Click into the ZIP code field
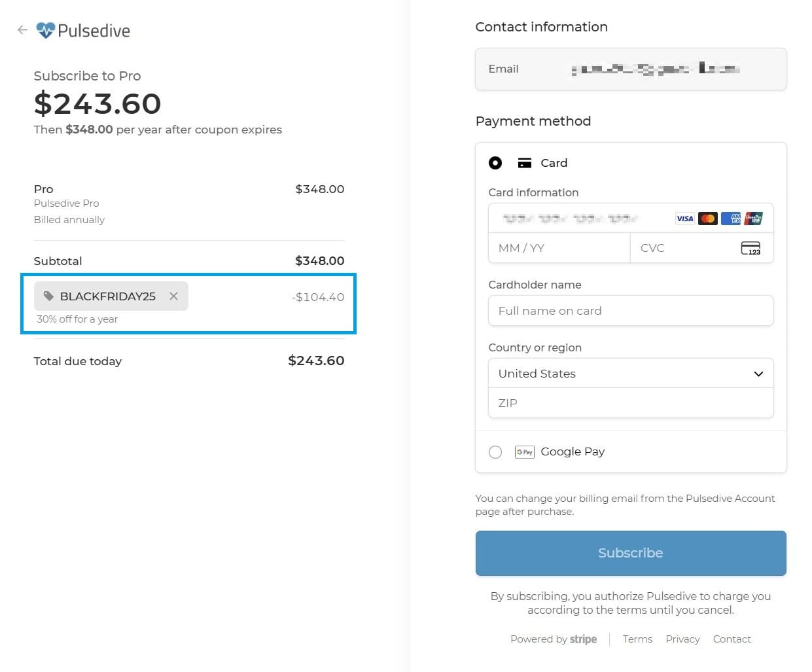This screenshot has height=672, width=812. [x=630, y=403]
